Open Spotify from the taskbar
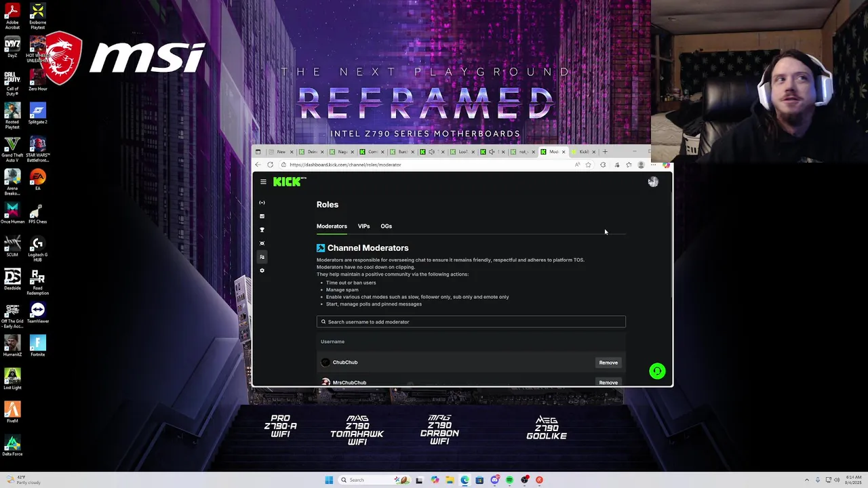This screenshot has height=488, width=868. coord(509,480)
